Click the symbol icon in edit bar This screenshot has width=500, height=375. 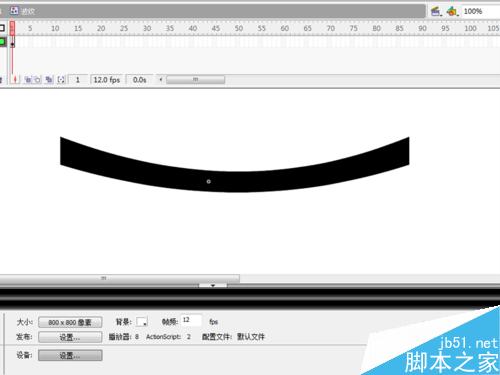(14, 11)
